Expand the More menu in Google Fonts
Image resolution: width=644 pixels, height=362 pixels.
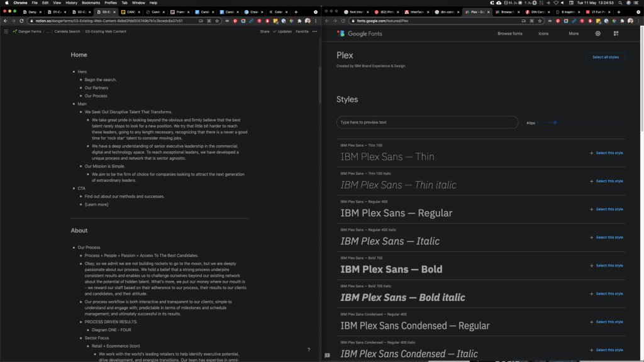574,33
